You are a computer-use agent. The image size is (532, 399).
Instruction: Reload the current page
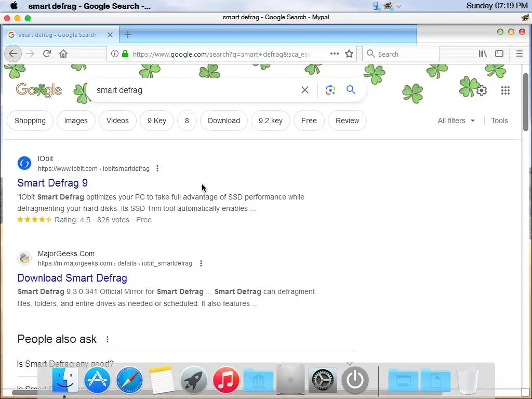tap(47, 54)
